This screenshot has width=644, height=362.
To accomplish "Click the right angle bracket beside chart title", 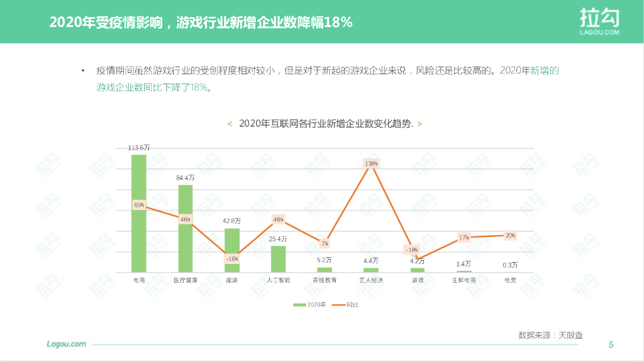I will point(419,124).
